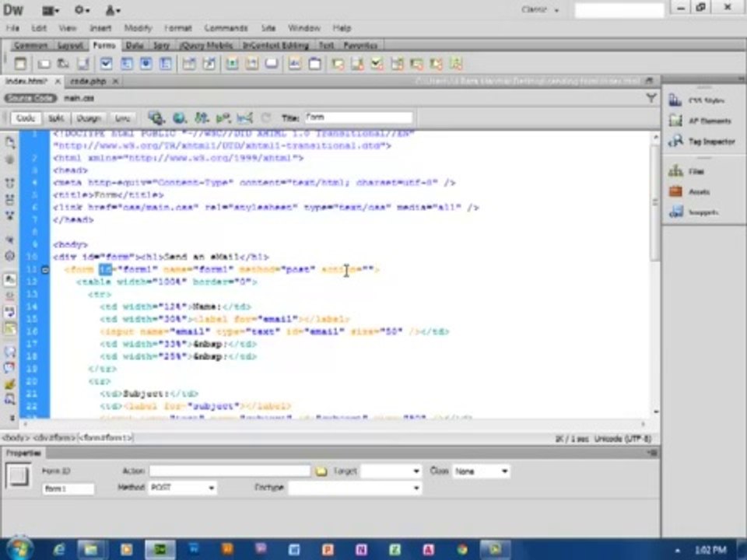
Task: Insert an Image Field element
Action: (232, 63)
